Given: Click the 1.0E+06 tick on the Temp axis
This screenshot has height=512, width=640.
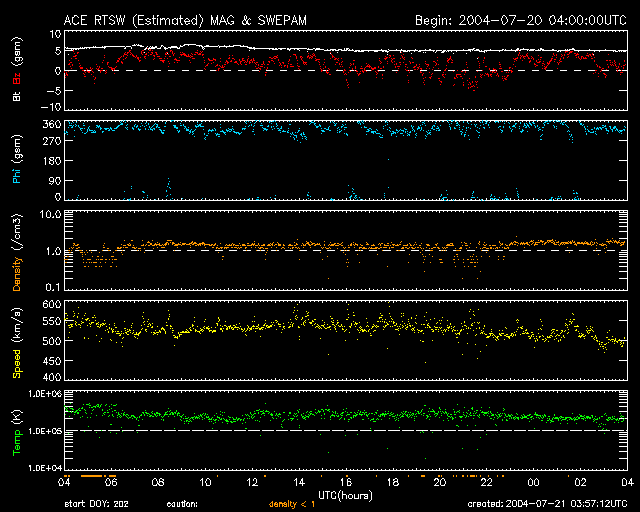Looking at the screenshot, I should [x=44, y=394].
